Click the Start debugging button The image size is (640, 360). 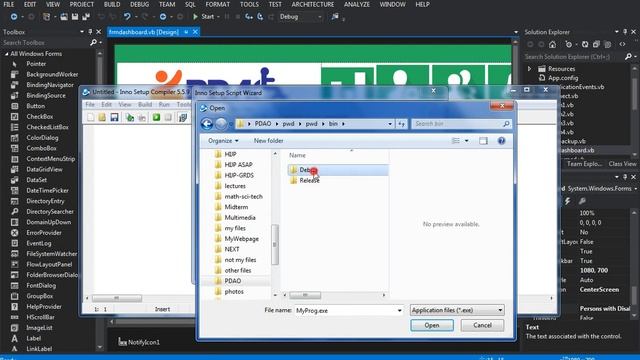(x=203, y=17)
